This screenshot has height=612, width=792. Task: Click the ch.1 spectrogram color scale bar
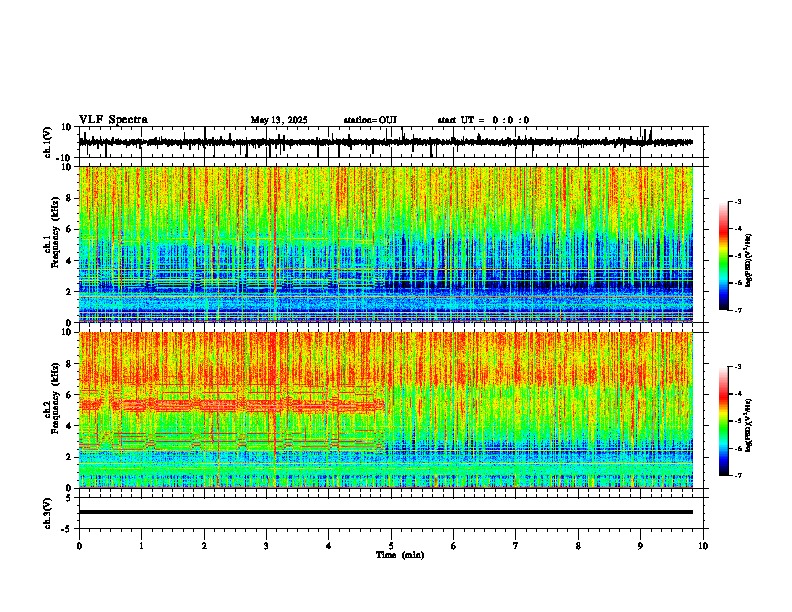pyautogui.click(x=724, y=256)
